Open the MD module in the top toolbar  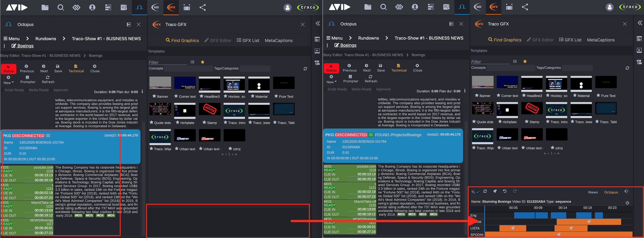coord(155,7)
